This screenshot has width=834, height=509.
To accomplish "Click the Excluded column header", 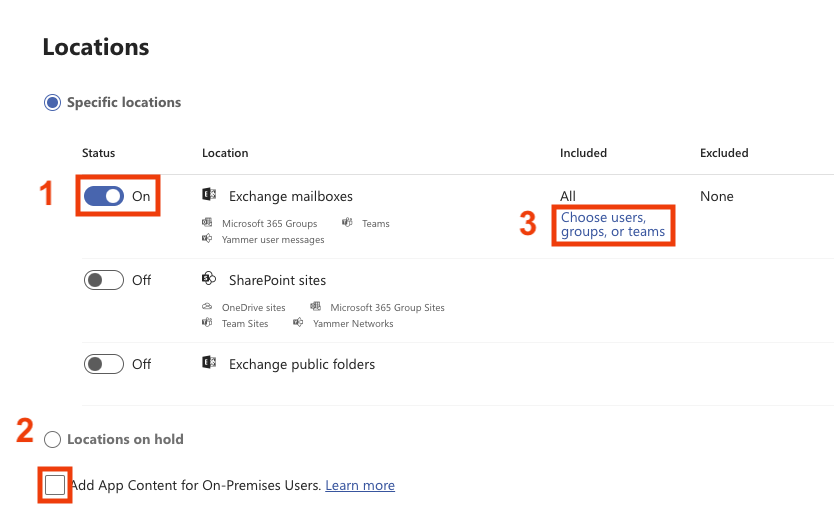I will pyautogui.click(x=724, y=153).
